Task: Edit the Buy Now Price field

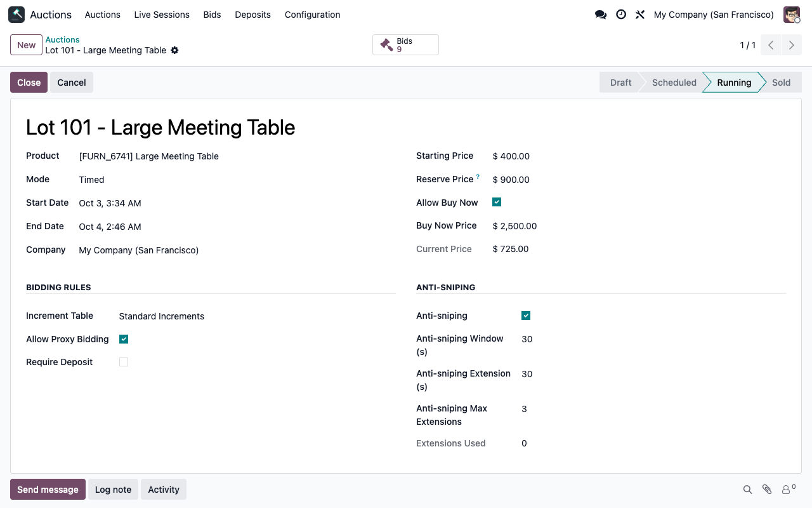Action: (639, 226)
